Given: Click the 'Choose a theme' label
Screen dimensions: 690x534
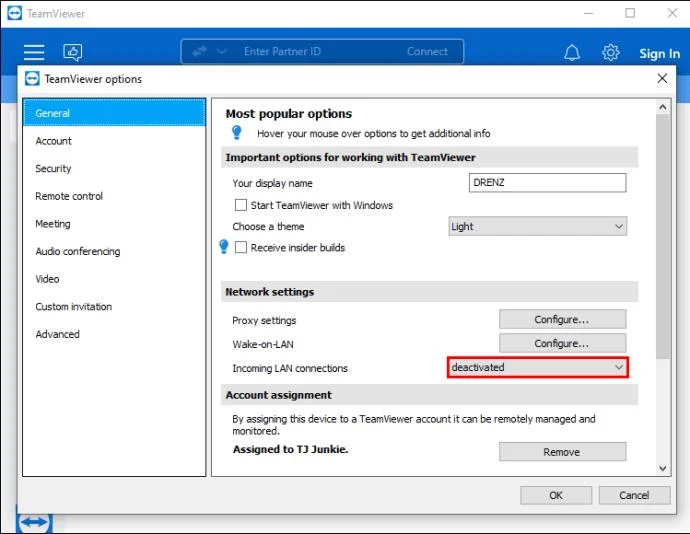Looking at the screenshot, I should pyautogui.click(x=268, y=226).
